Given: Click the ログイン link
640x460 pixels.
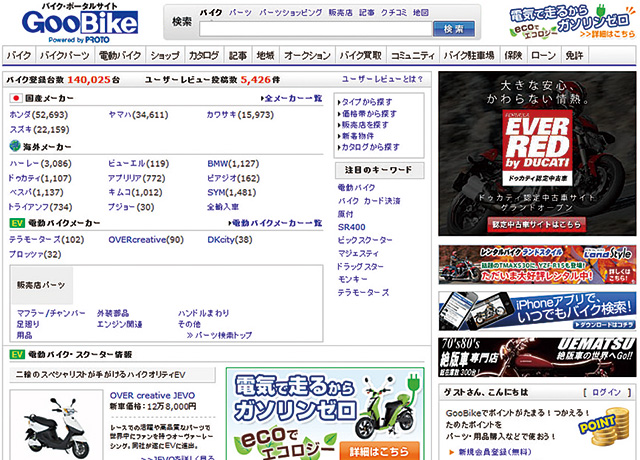Looking at the screenshot, I should point(606,392).
